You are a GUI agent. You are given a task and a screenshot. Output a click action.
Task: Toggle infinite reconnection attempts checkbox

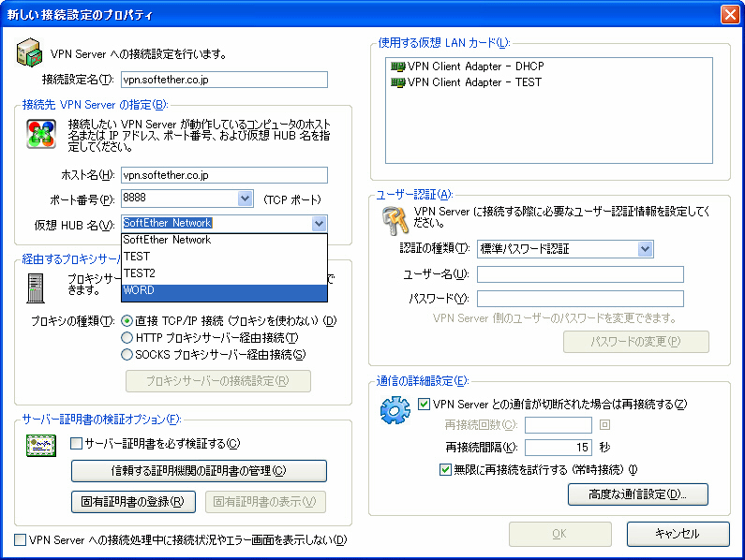[445, 470]
